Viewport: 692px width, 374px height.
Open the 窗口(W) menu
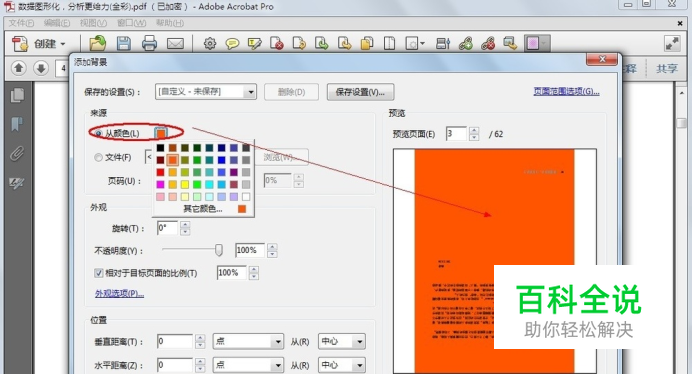click(x=132, y=23)
